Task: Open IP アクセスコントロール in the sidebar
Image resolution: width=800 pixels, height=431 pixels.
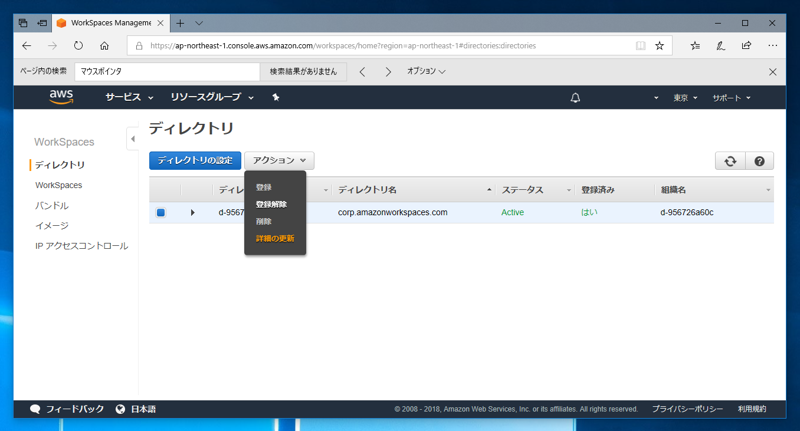Action: [82, 246]
